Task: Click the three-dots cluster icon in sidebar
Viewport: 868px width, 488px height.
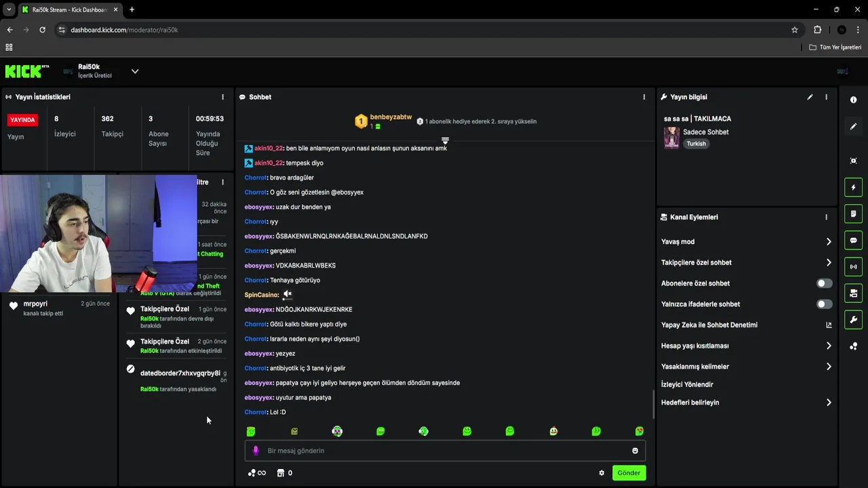Action: tap(853, 346)
